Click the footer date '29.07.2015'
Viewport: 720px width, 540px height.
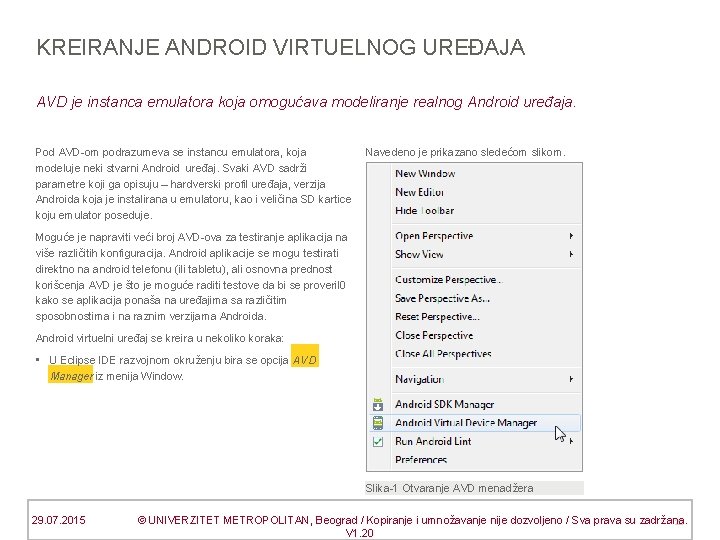pyautogui.click(x=59, y=520)
